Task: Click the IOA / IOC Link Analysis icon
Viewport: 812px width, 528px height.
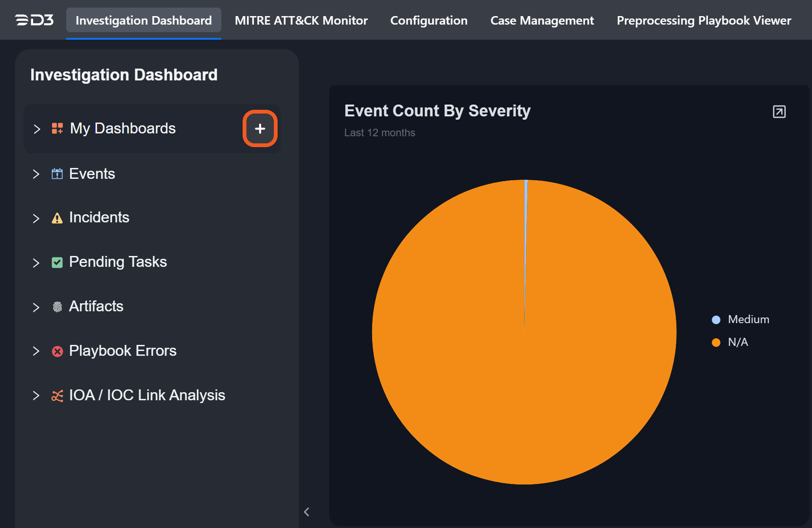Action: [x=57, y=396]
